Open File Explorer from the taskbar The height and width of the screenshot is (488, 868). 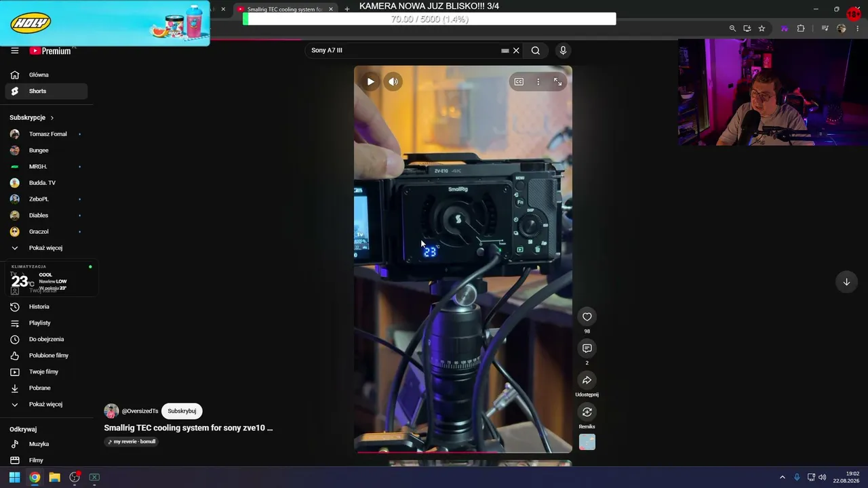coord(54,477)
